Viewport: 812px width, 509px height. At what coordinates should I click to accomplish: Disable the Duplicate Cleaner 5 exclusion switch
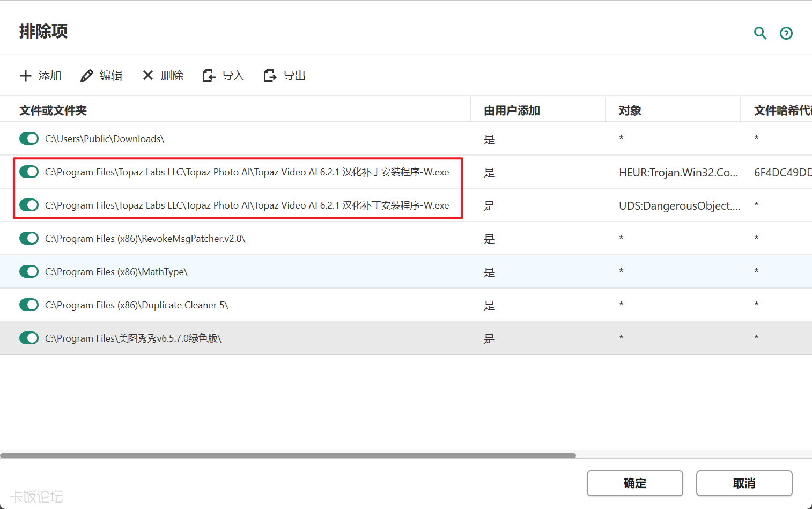coord(29,305)
